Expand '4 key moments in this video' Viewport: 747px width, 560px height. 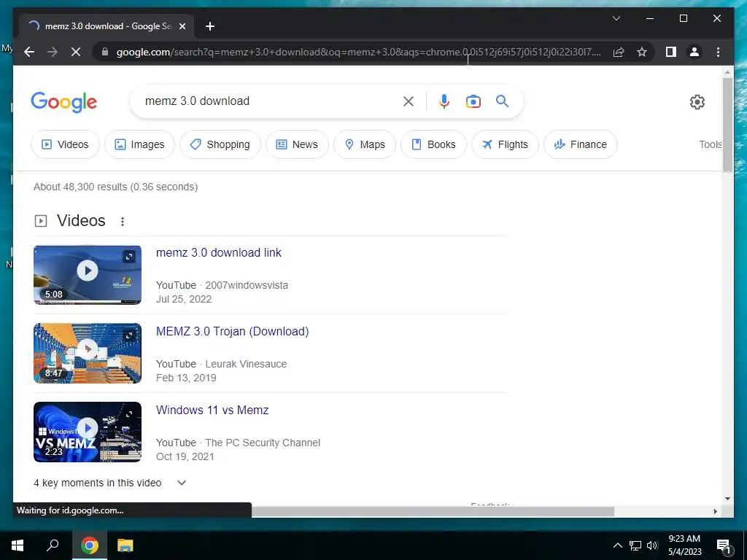point(111,483)
